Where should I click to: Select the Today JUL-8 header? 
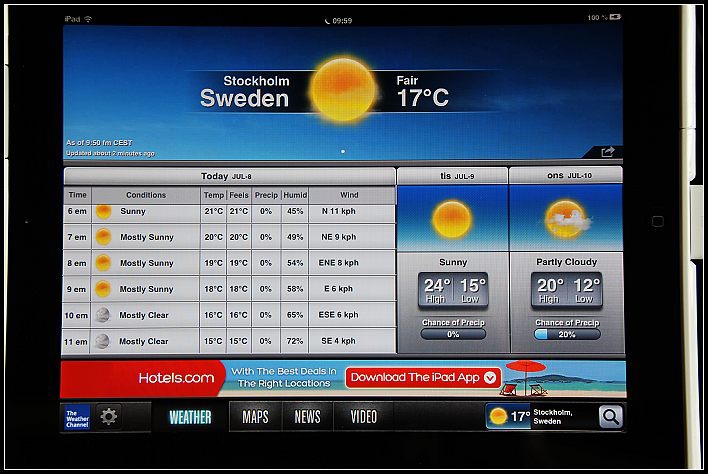(229, 176)
